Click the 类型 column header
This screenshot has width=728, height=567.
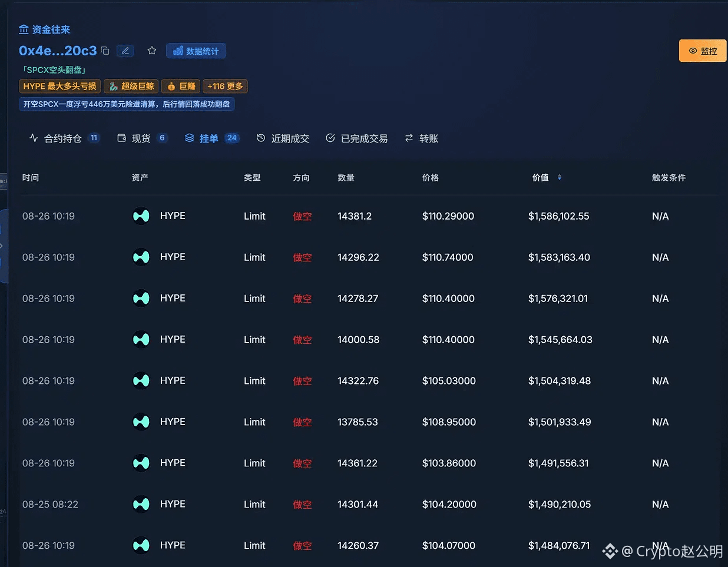coord(252,177)
